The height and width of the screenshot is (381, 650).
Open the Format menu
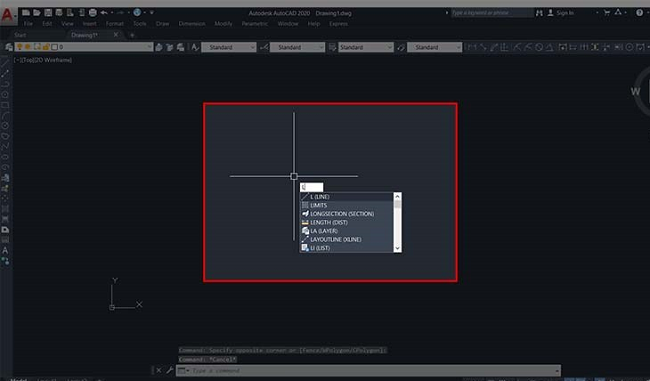[114, 24]
